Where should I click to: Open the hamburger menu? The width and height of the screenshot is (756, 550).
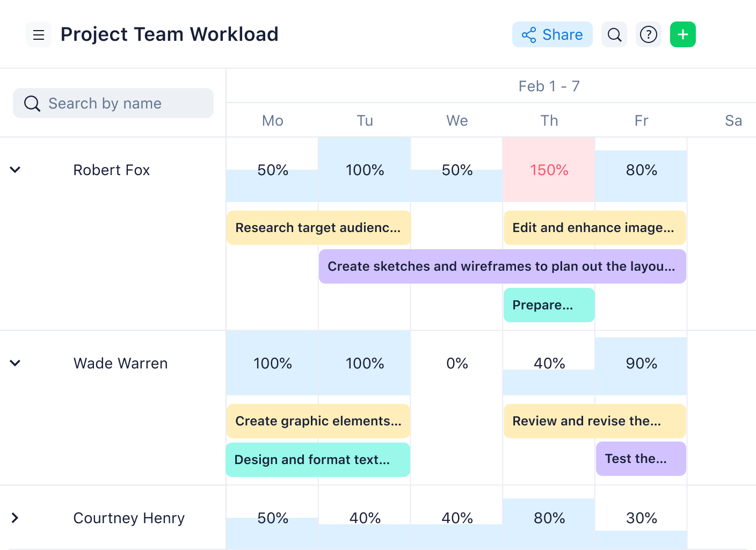tap(38, 34)
